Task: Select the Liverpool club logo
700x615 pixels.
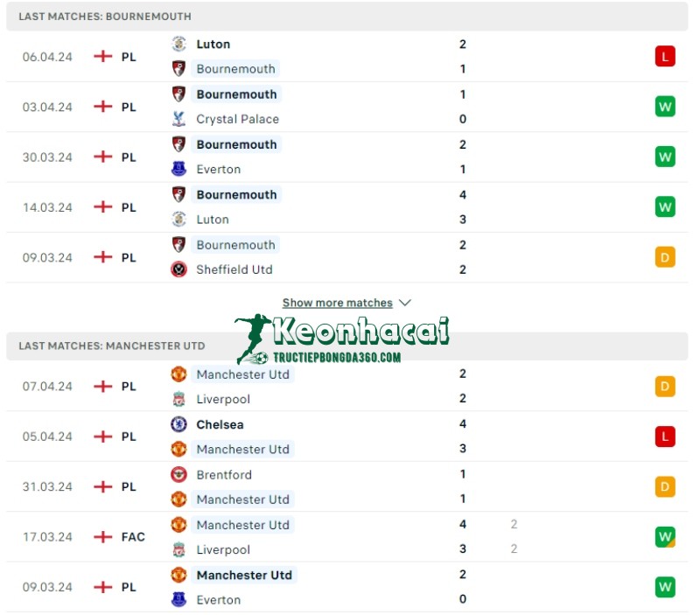Action: (x=178, y=398)
